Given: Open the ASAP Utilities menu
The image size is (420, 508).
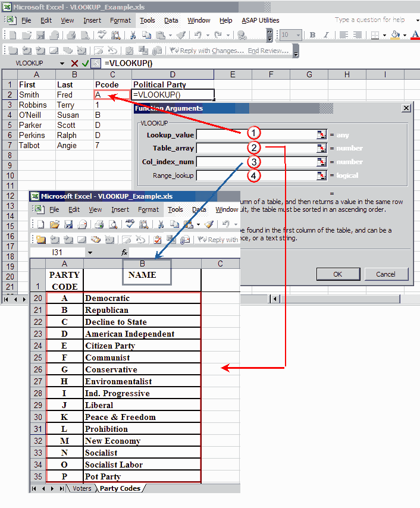Looking at the screenshot, I should pyautogui.click(x=260, y=20).
